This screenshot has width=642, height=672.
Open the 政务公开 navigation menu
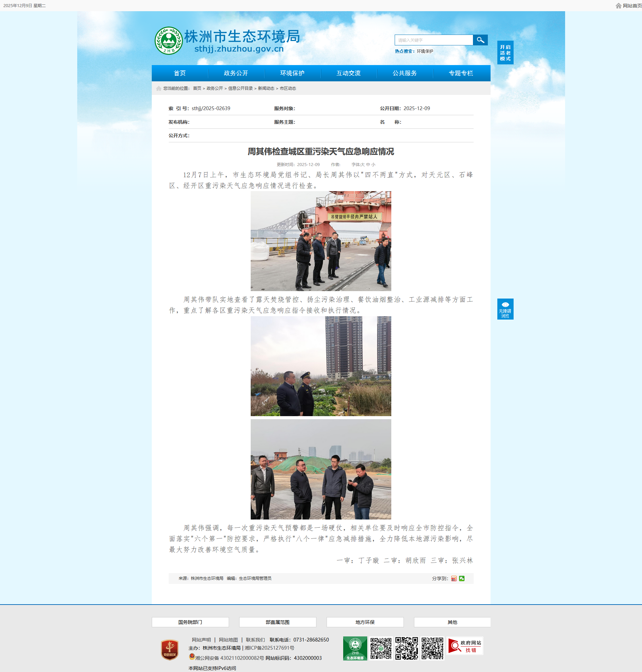click(236, 73)
